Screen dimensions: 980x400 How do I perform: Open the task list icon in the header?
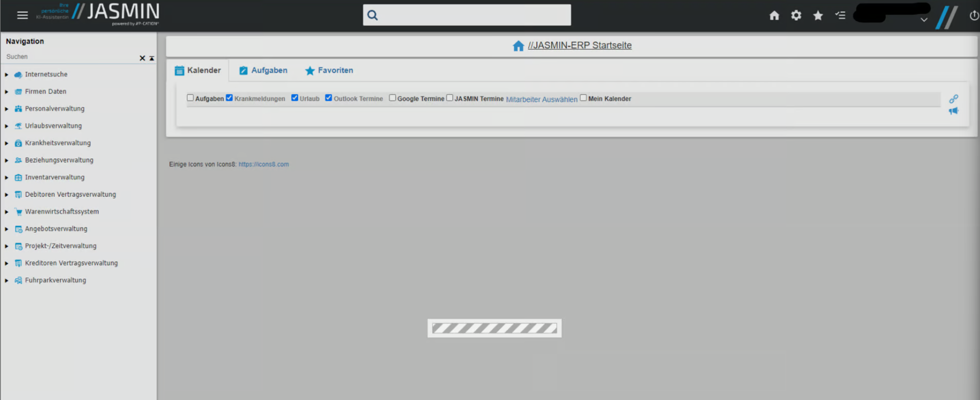coord(840,15)
